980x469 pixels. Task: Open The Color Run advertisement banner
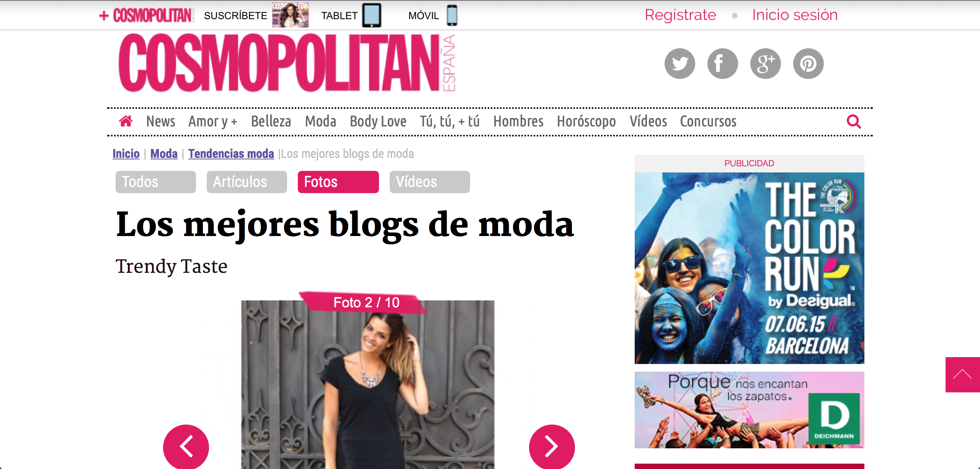[749, 268]
